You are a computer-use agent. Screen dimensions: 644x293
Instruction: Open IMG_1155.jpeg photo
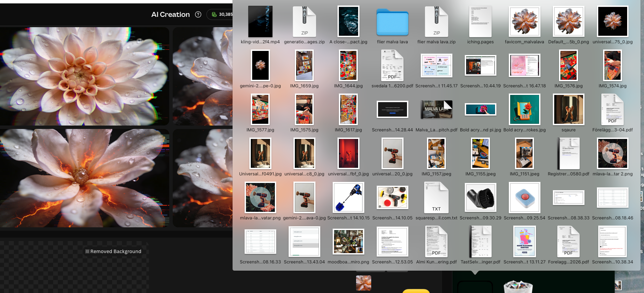point(481,153)
